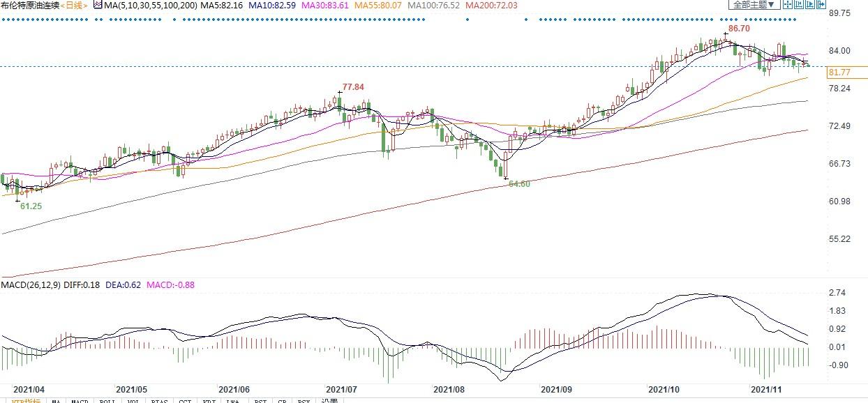Switch to the MACD indicator tab

pos(80,402)
